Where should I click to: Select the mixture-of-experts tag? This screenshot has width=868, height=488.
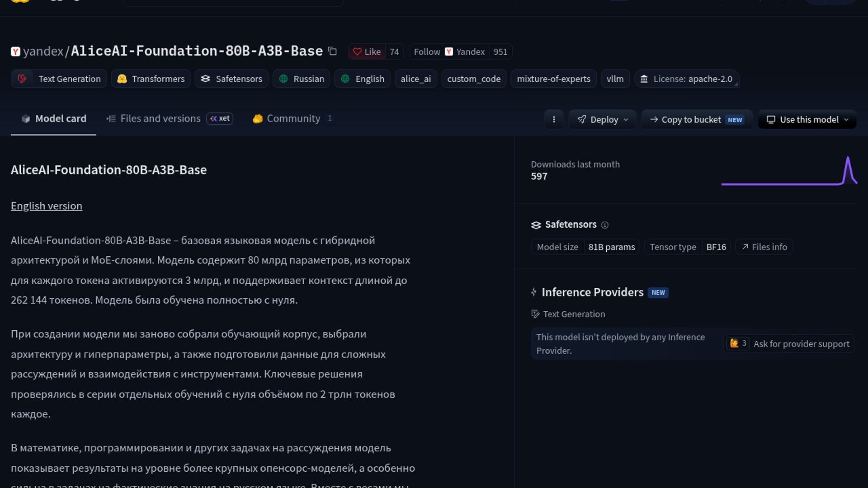pyautogui.click(x=554, y=79)
